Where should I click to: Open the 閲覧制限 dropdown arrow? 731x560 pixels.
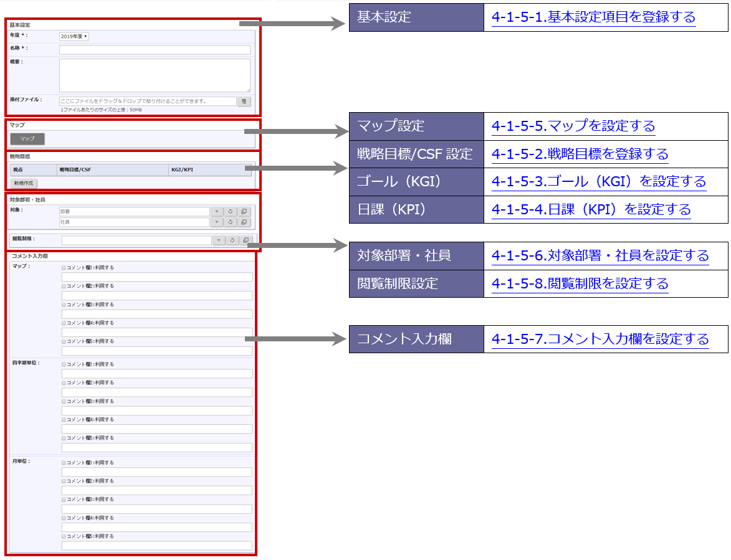219,240
